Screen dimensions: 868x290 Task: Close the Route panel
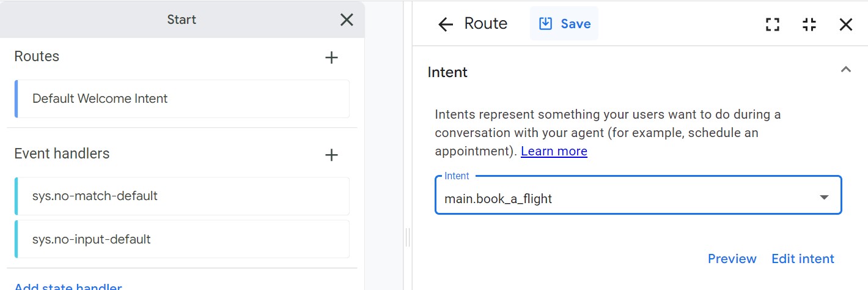tap(846, 24)
